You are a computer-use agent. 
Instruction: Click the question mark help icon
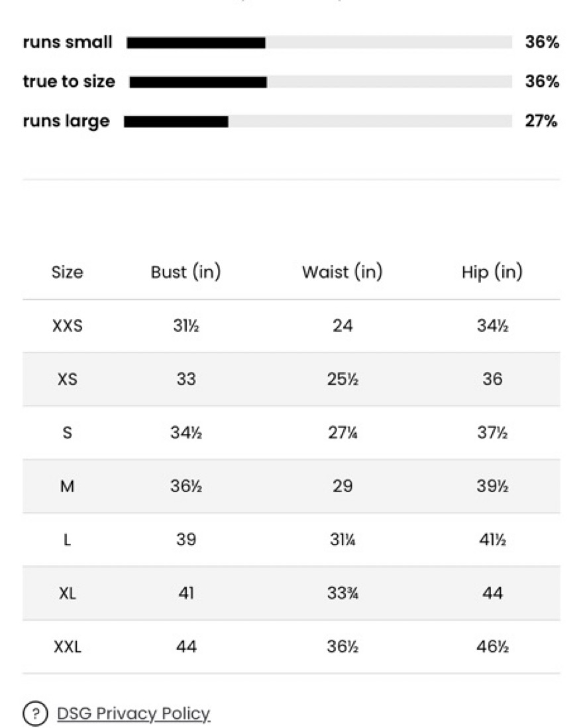35,713
